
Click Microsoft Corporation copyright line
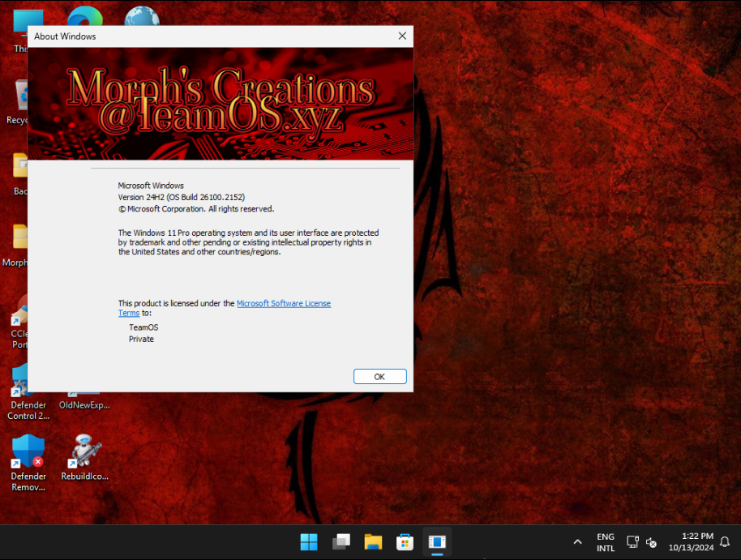click(196, 209)
